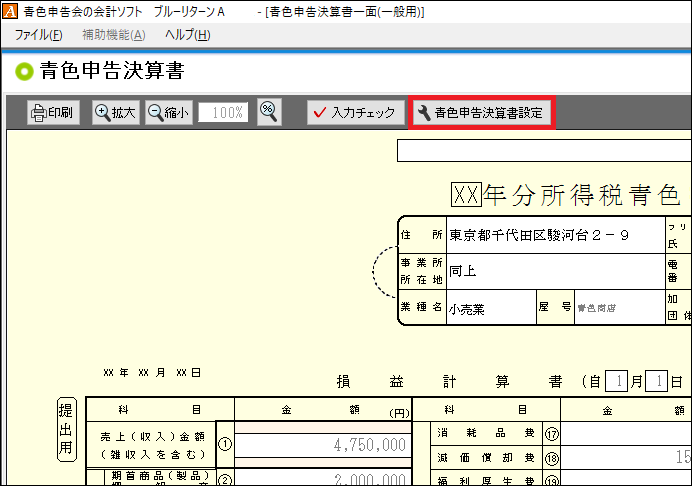Zoom out with the 縮小 button
This screenshot has width=692, height=486.
coord(169,112)
